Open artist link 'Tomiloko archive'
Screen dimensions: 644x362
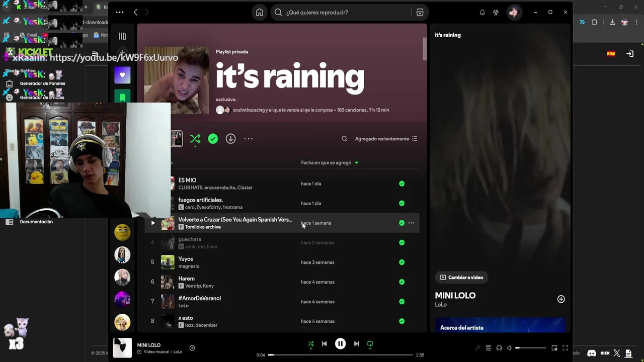click(203, 227)
